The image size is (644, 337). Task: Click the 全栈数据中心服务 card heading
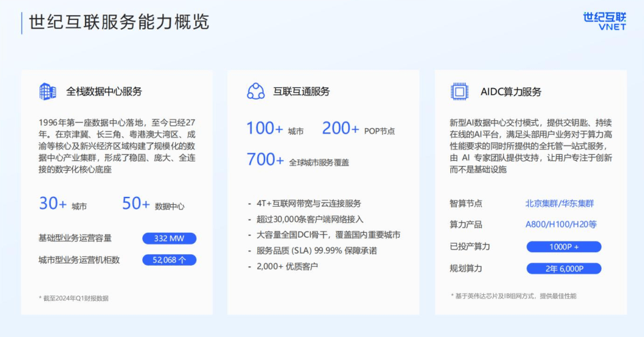pos(104,92)
